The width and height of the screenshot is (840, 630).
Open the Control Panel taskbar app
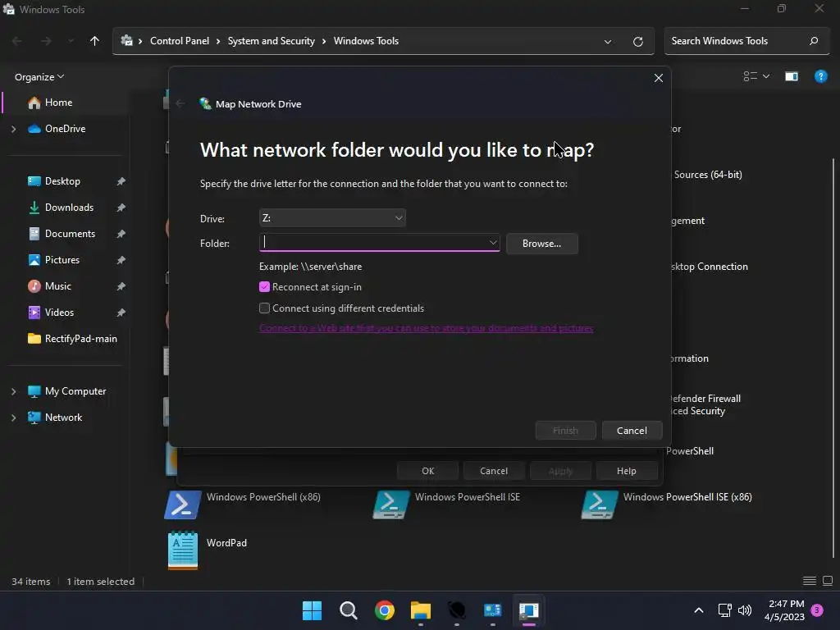point(492,610)
